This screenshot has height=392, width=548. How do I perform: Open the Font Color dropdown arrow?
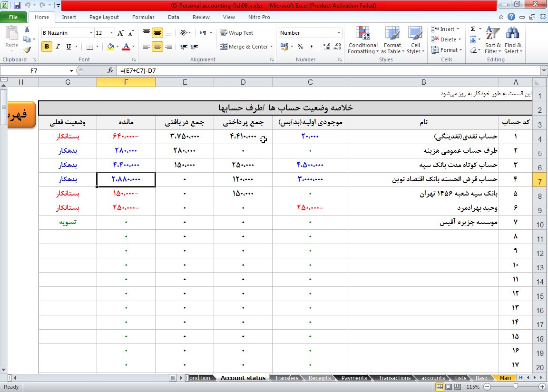coord(133,47)
